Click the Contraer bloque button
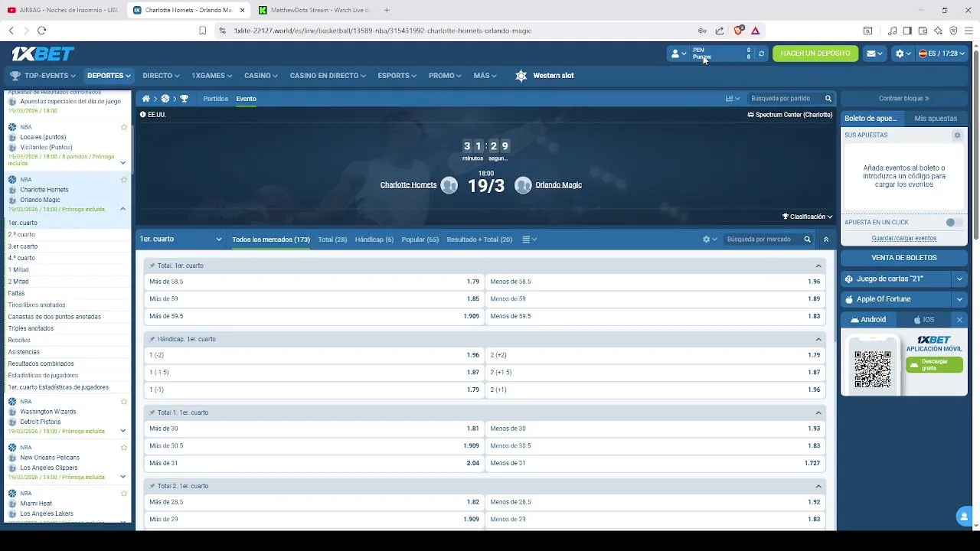This screenshot has width=980, height=551. point(904,99)
